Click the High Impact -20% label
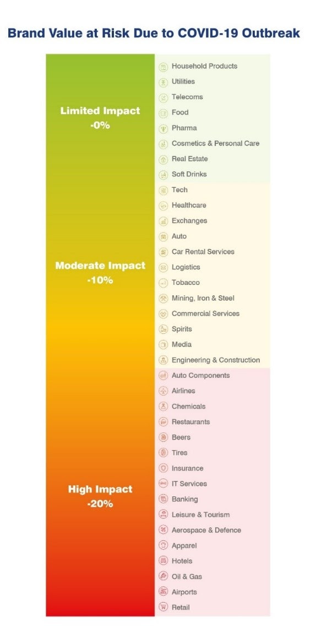316x644 pixels. click(100, 496)
